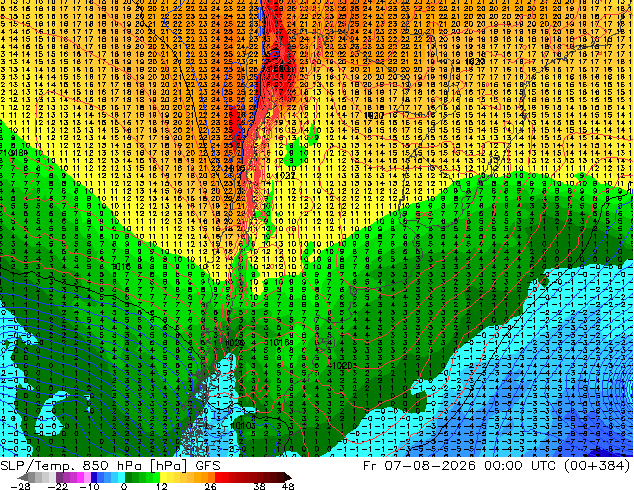Click the dark green swatch above the 0 legend label
Image resolution: width=634 pixels, height=490 pixels.
(129, 477)
